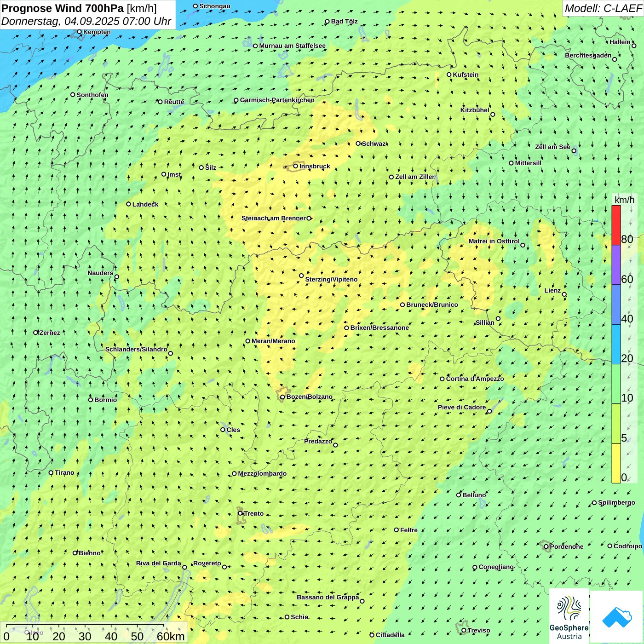Click the 'Bormio' label
Viewport: 644px width, 644px height.
click(106, 400)
